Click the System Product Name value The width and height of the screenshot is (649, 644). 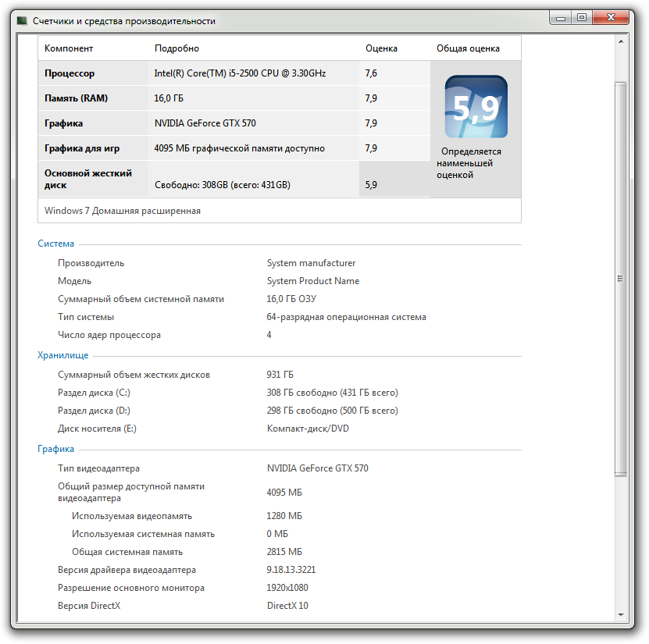[x=313, y=281]
